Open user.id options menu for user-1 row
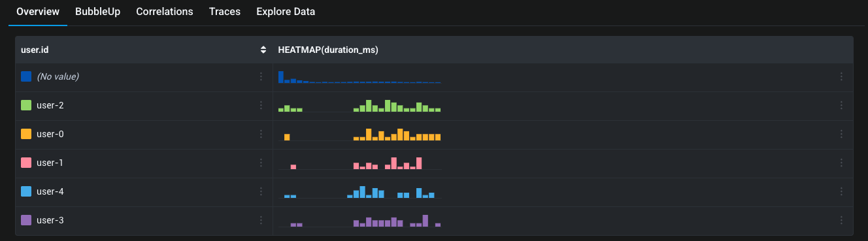This screenshot has width=868, height=241. pyautogui.click(x=261, y=163)
